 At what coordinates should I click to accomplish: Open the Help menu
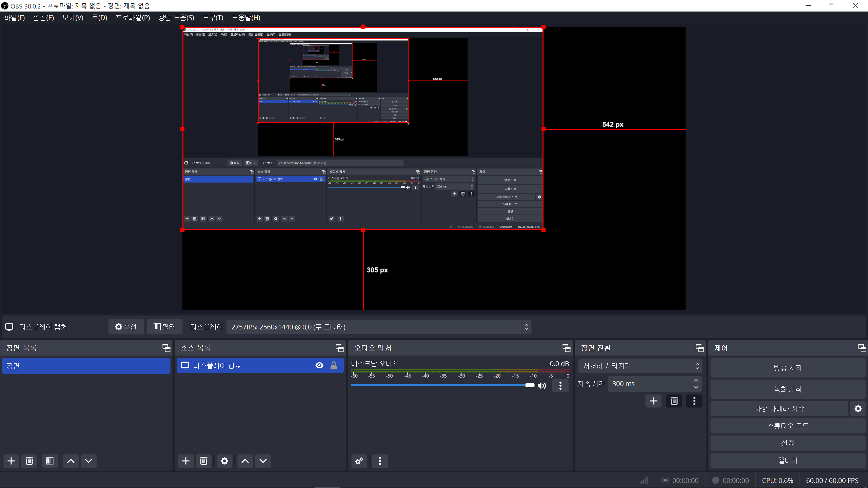pos(246,18)
